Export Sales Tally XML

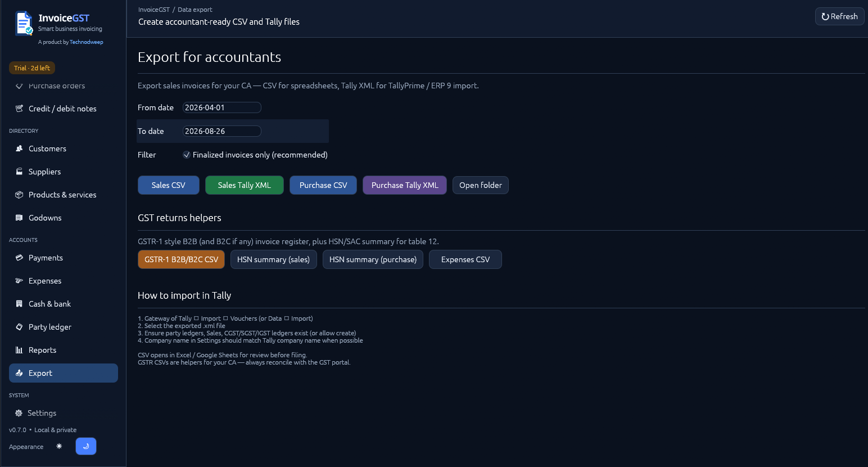pyautogui.click(x=245, y=185)
